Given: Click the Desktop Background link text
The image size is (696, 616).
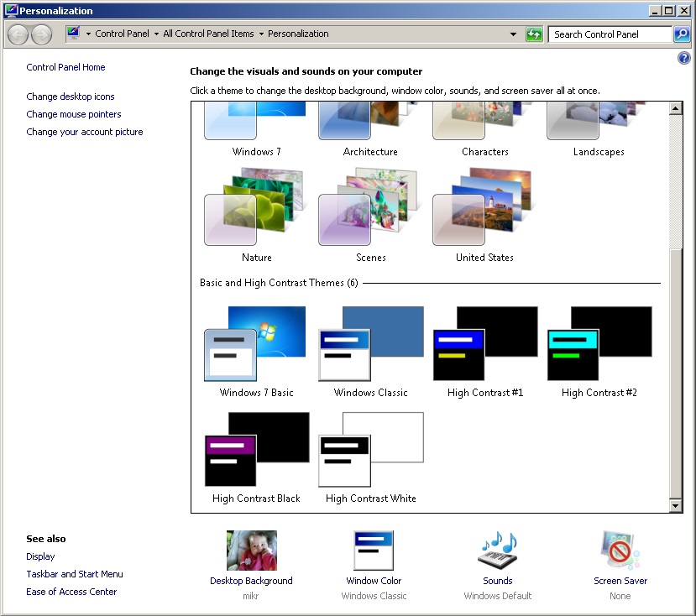Looking at the screenshot, I should coord(251,581).
